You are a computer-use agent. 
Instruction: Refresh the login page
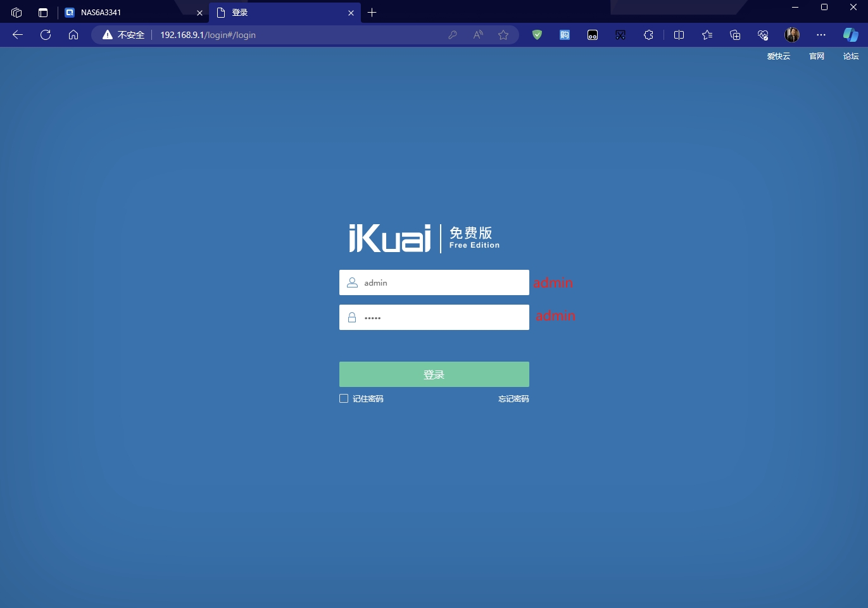pyautogui.click(x=46, y=35)
